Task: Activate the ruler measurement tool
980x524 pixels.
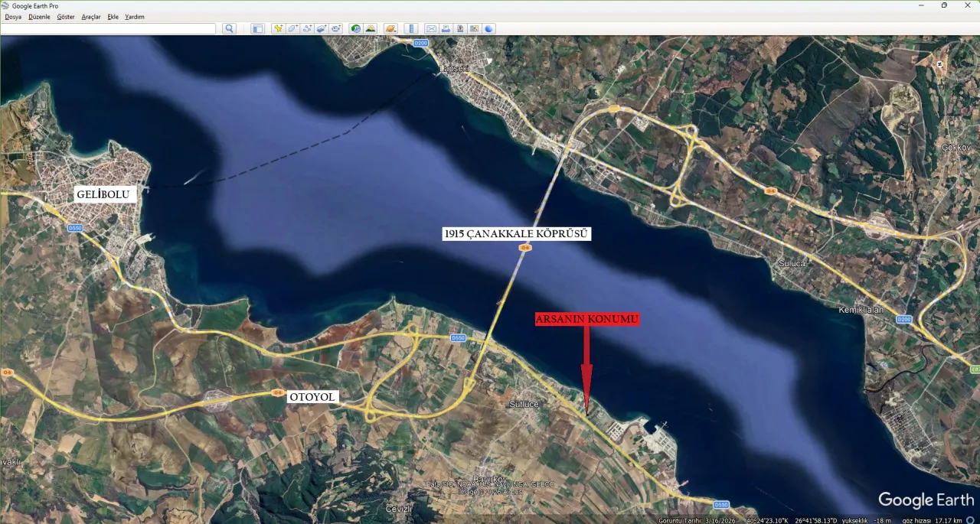Action: tap(411, 28)
